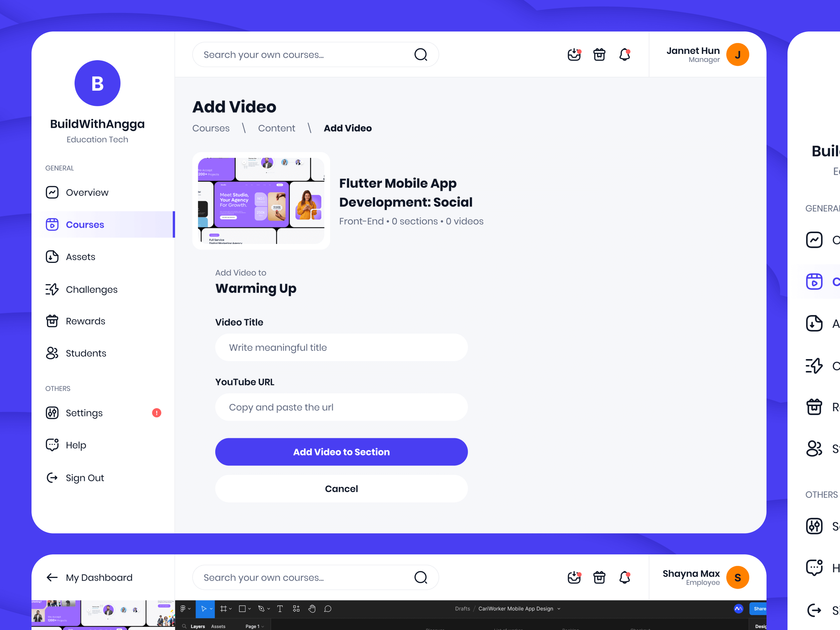840x630 pixels.
Task: Go to Courses breadcrumb link
Action: (211, 128)
